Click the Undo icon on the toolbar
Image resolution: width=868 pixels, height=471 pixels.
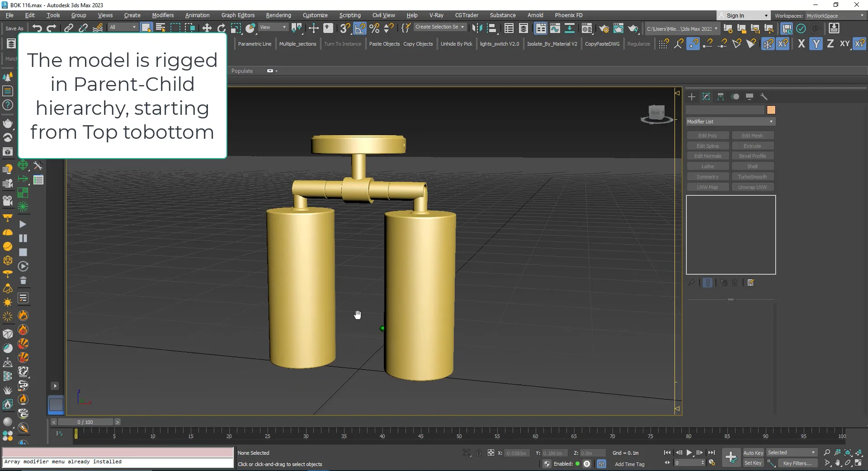tap(37, 28)
